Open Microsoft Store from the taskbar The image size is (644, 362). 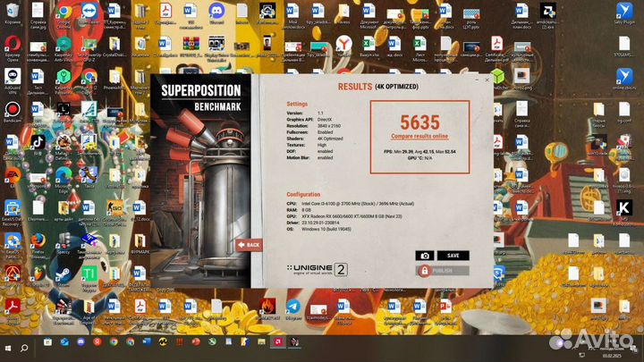(47, 341)
